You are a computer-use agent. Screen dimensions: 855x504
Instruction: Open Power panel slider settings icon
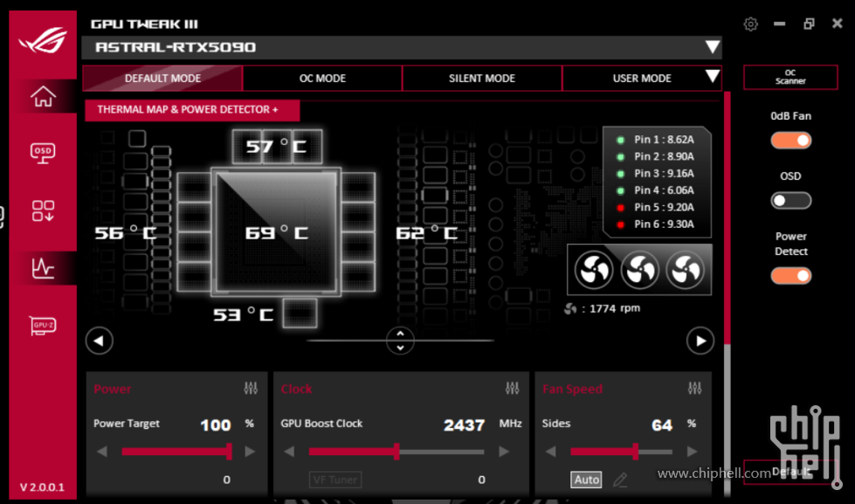[251, 389]
